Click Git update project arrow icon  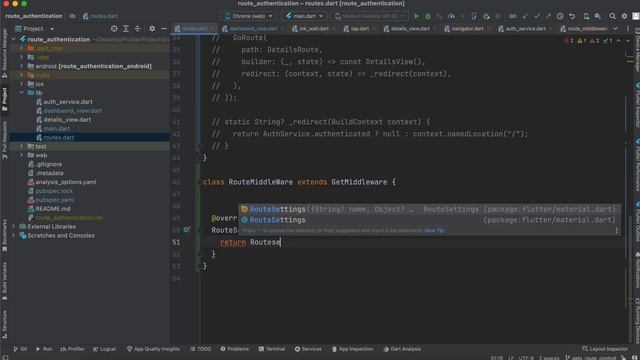point(525,16)
